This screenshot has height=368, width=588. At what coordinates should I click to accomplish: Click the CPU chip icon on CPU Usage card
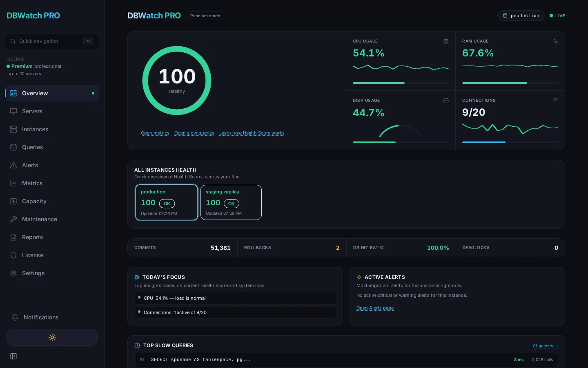(x=445, y=41)
